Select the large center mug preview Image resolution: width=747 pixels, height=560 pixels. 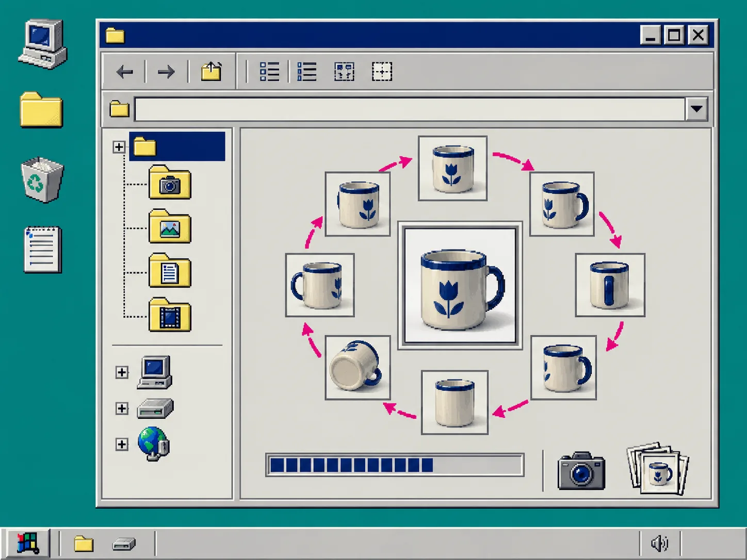click(460, 286)
